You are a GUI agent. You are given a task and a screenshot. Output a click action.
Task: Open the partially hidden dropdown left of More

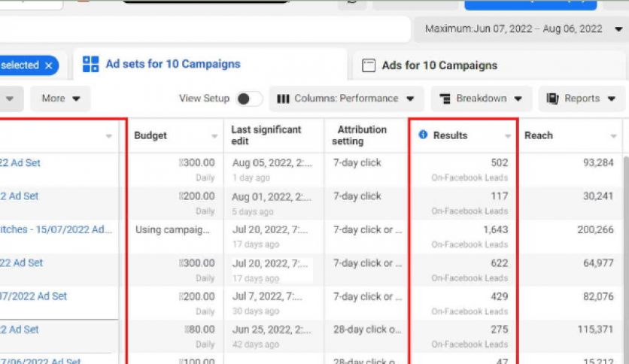pos(10,99)
